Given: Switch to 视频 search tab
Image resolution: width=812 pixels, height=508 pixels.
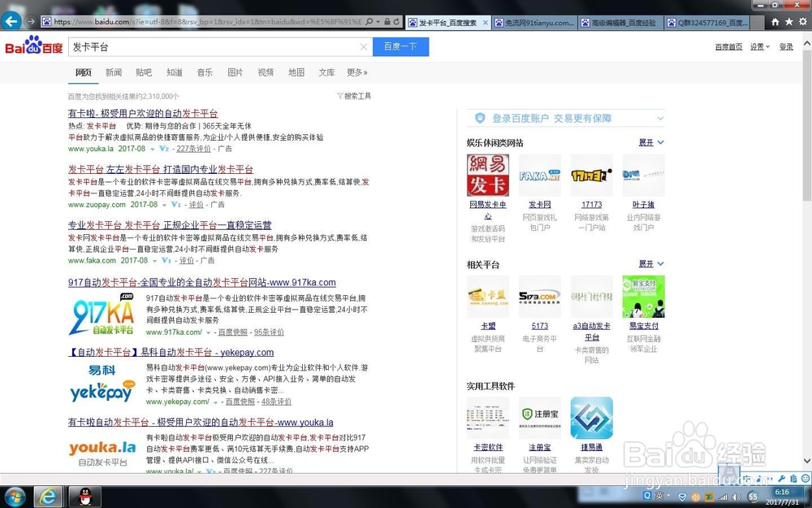Looking at the screenshot, I should [x=266, y=72].
